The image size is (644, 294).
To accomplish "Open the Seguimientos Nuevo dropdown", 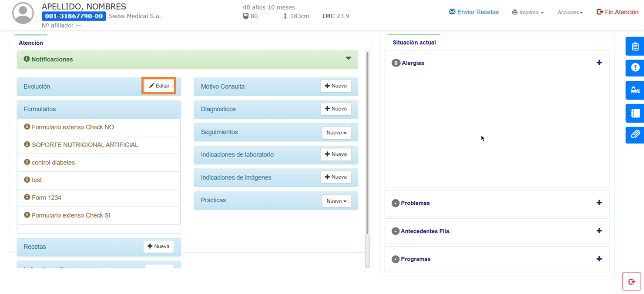I will [336, 133].
